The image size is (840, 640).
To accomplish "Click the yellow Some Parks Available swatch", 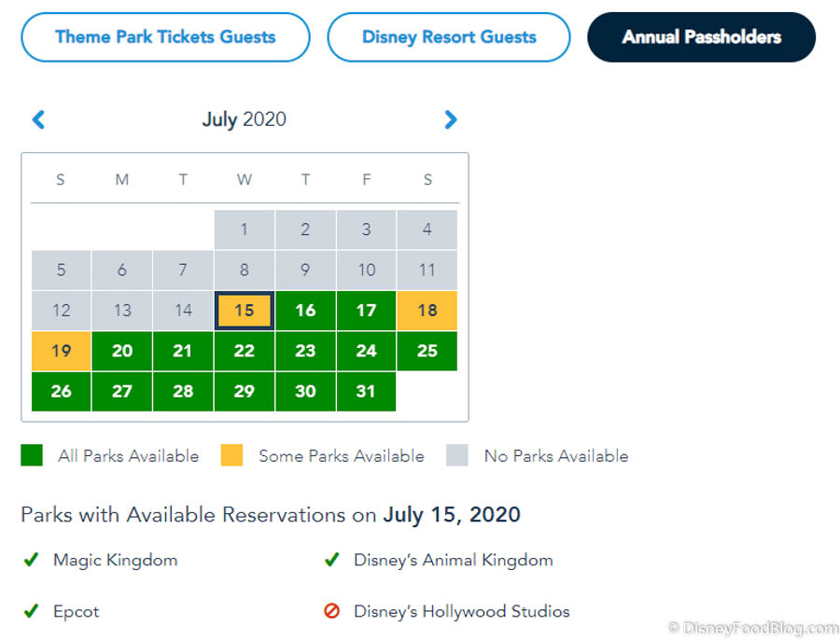I will point(231,455).
